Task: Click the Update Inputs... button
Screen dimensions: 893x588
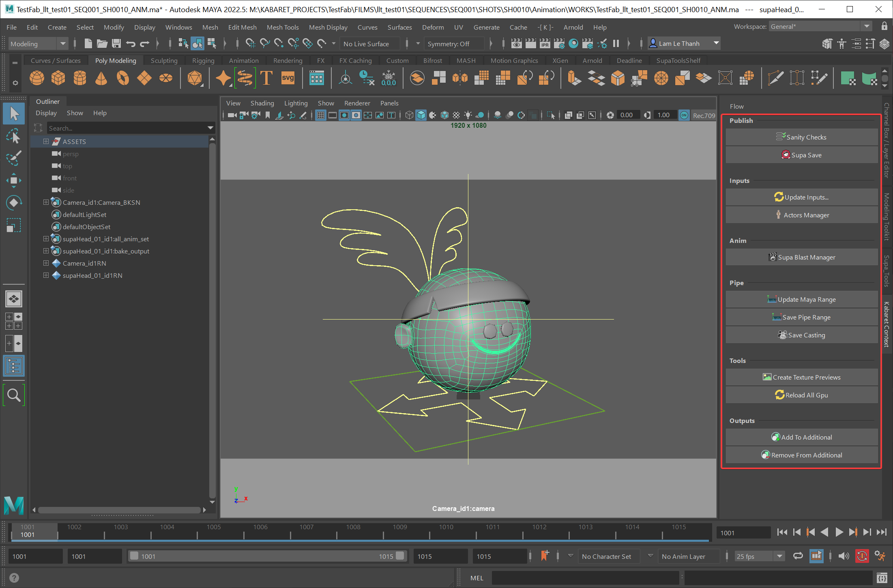Action: [x=801, y=197]
